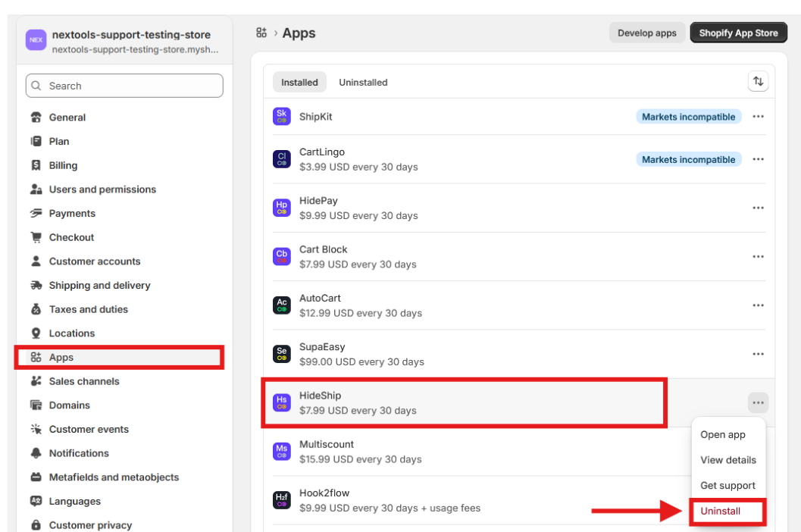Click the Apps breadcrumb grid icon
Image resolution: width=801 pixels, height=532 pixels.
261,33
